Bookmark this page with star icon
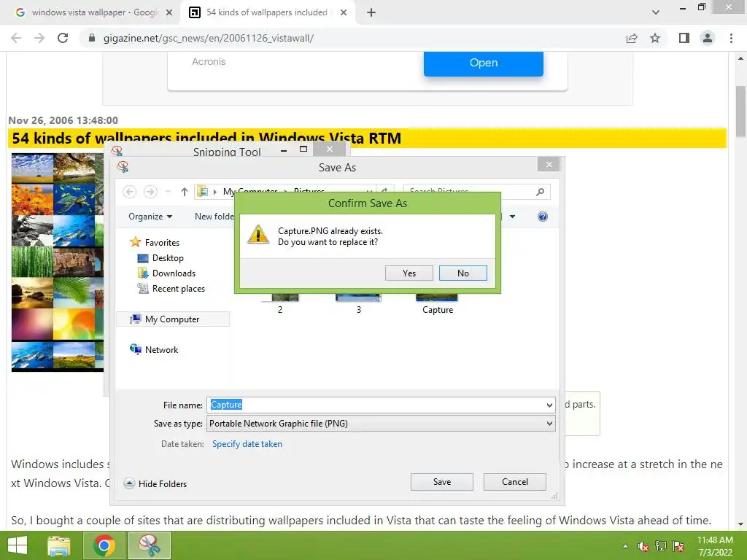This screenshot has width=747, height=560. click(x=655, y=38)
